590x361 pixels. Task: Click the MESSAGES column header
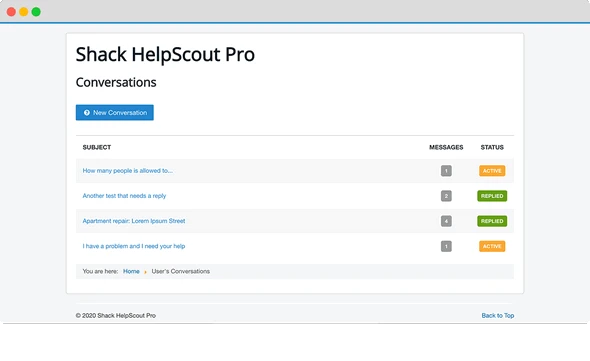pyautogui.click(x=446, y=147)
